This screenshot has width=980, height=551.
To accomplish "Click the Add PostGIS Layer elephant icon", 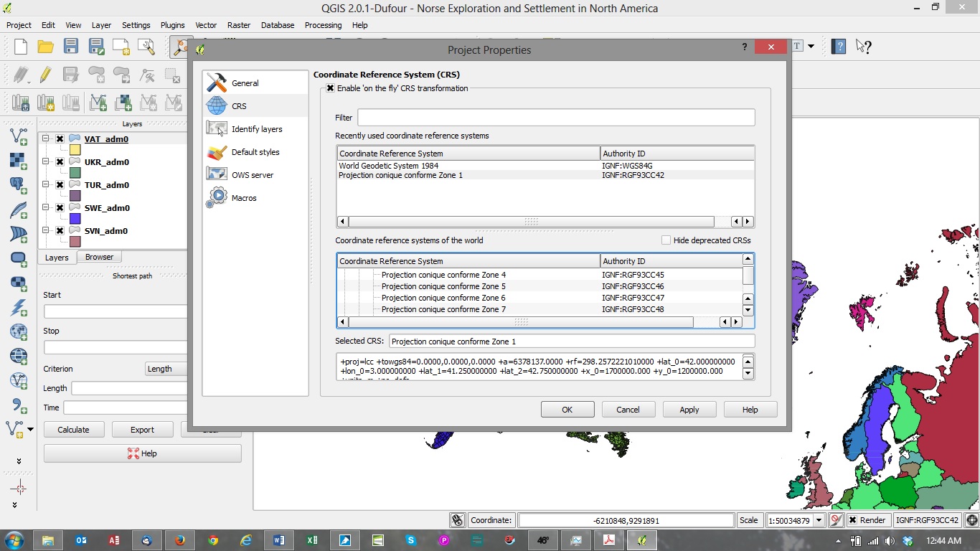I will 19,185.
